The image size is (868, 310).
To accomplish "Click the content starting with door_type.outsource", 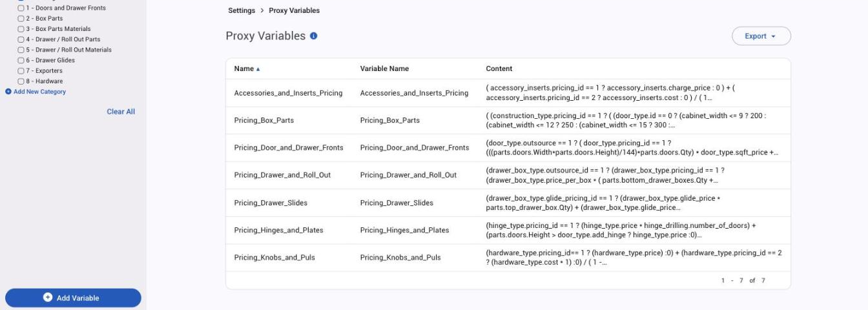I will [x=632, y=148].
